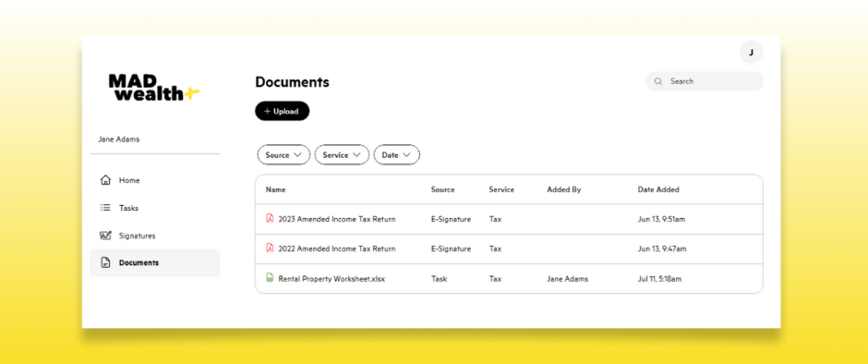Click the Jun 13, 9:47am date cell
Screen dimensions: 868x364
pyautogui.click(x=662, y=249)
